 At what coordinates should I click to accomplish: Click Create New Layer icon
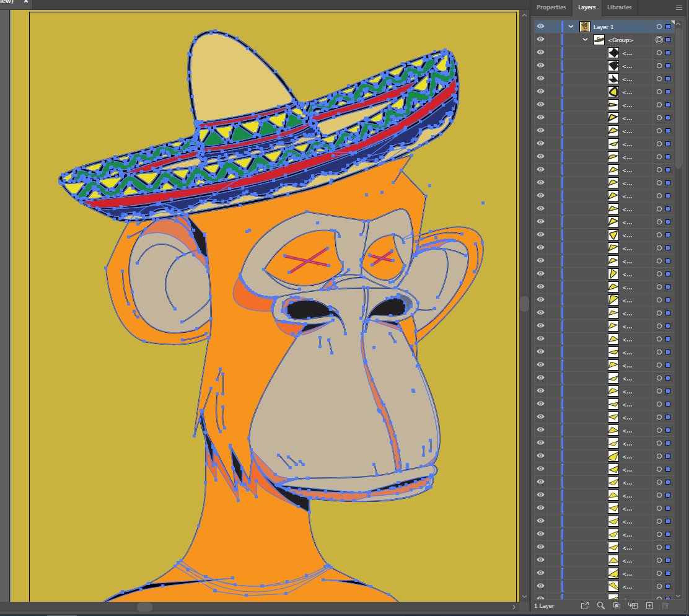(649, 605)
